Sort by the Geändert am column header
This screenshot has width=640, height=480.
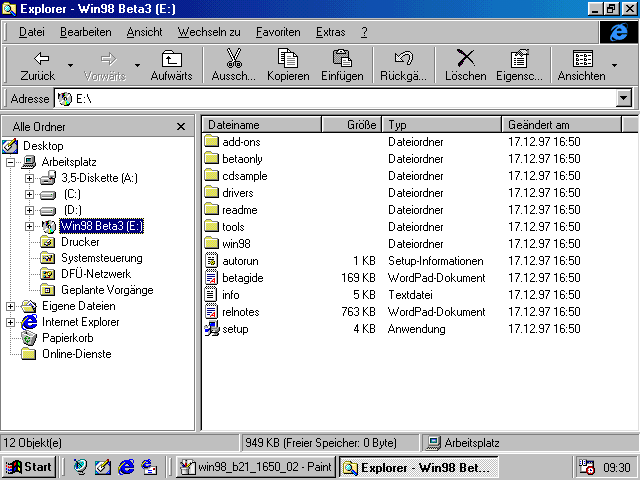[561, 124]
